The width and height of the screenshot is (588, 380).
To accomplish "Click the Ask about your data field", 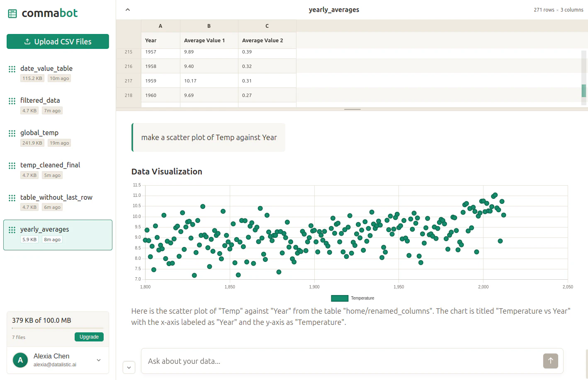I will point(340,361).
